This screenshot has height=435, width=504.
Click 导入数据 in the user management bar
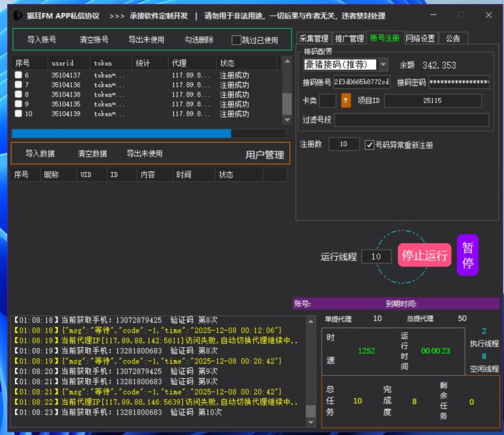pos(40,154)
